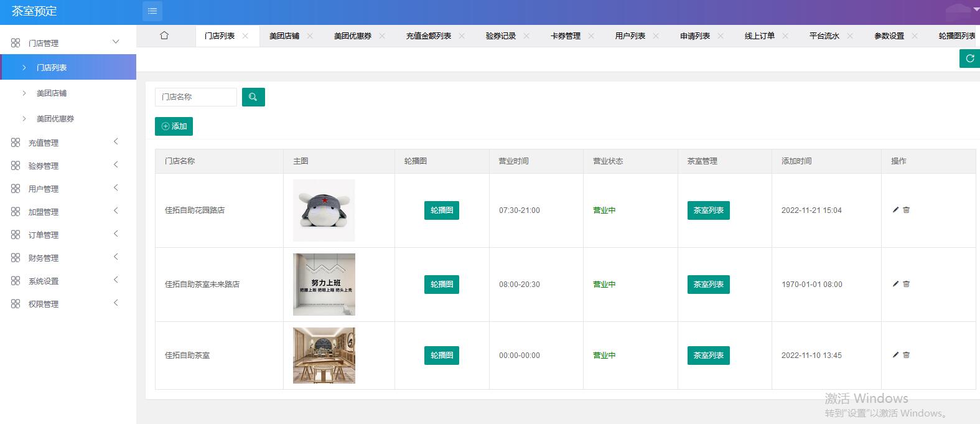This screenshot has width=980, height=424.
Task: Open the plush rabbit main image thumbnail
Action: point(324,210)
